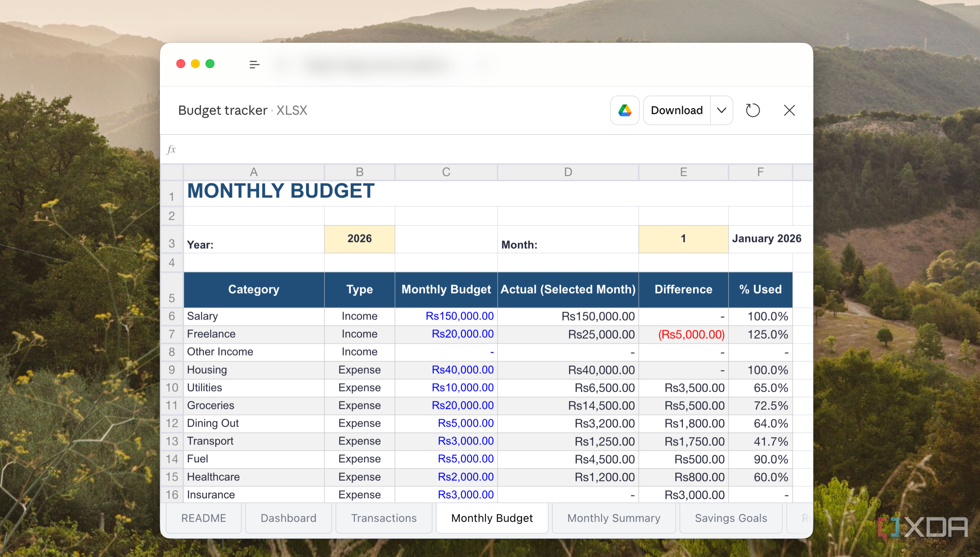Select the Salary category cell
The image size is (980, 557).
point(254,316)
